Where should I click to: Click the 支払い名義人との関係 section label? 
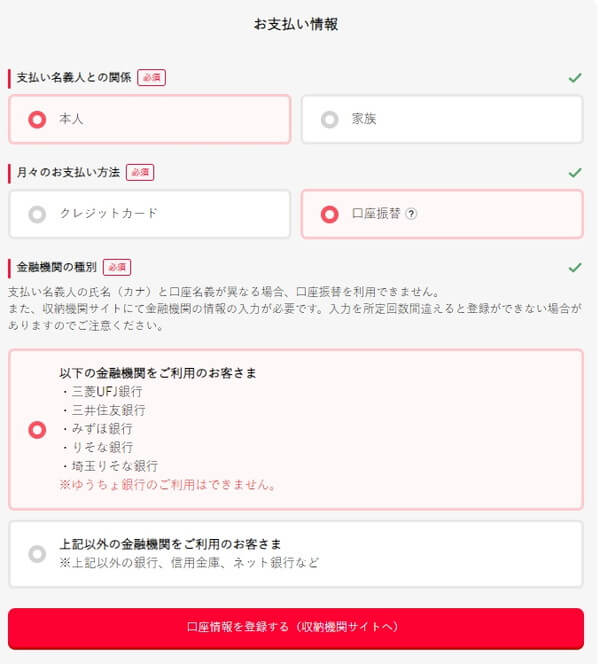tap(74, 77)
